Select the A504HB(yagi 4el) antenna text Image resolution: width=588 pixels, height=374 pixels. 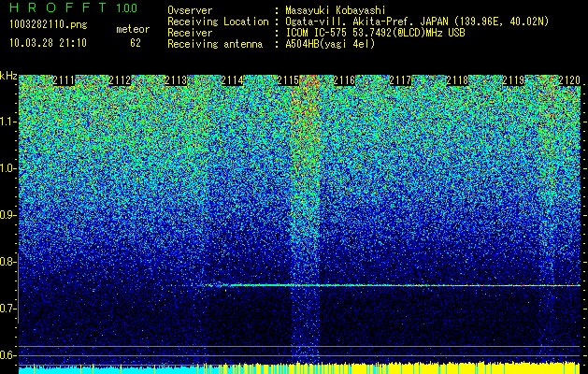330,44
